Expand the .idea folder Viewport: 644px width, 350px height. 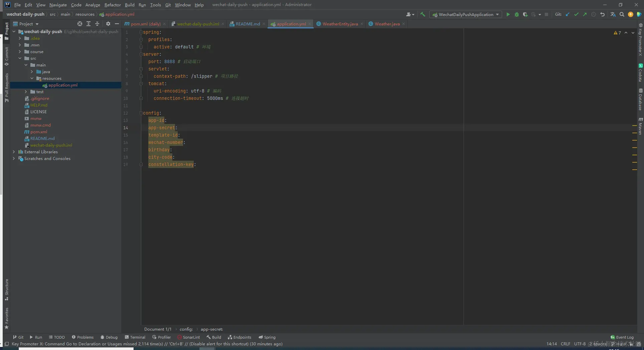point(20,38)
